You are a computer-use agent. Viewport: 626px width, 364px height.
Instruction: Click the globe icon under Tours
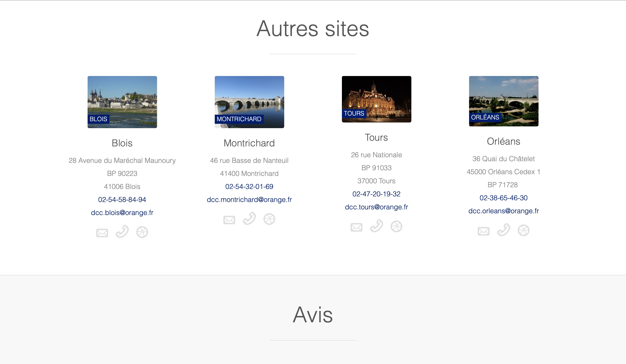[396, 227]
